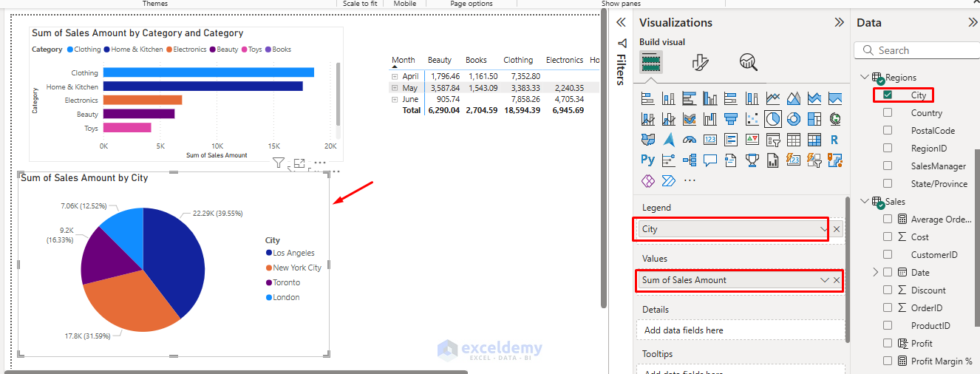Viewport: 980px width, 374px height.
Task: Expand the Date hierarchy field
Action: 876,272
